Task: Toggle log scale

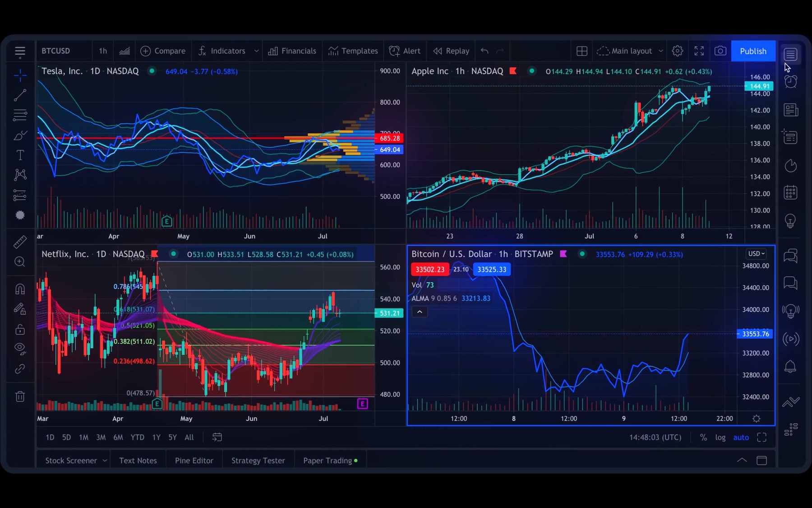Action: (x=720, y=437)
